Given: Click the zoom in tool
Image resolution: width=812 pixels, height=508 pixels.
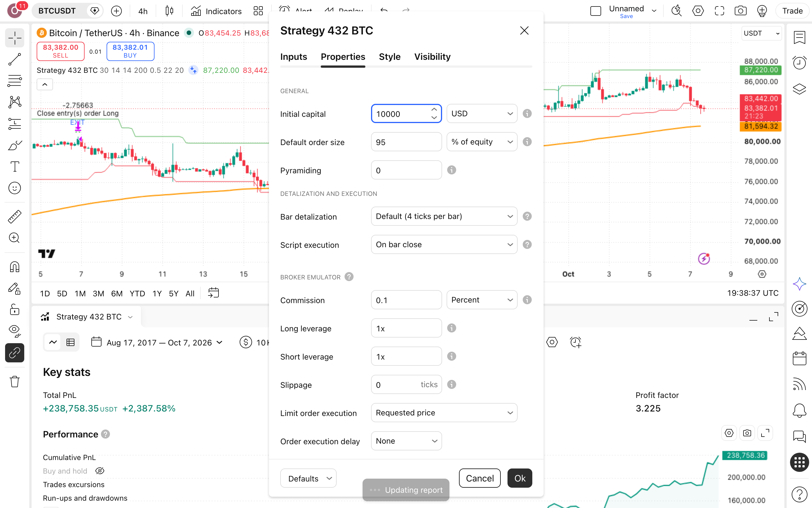Looking at the screenshot, I should click(14, 238).
